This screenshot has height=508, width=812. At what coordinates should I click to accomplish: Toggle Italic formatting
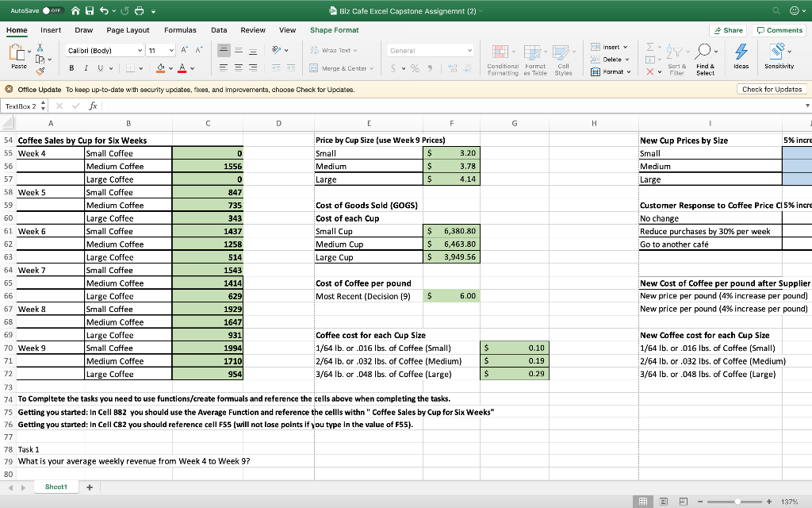tap(86, 68)
